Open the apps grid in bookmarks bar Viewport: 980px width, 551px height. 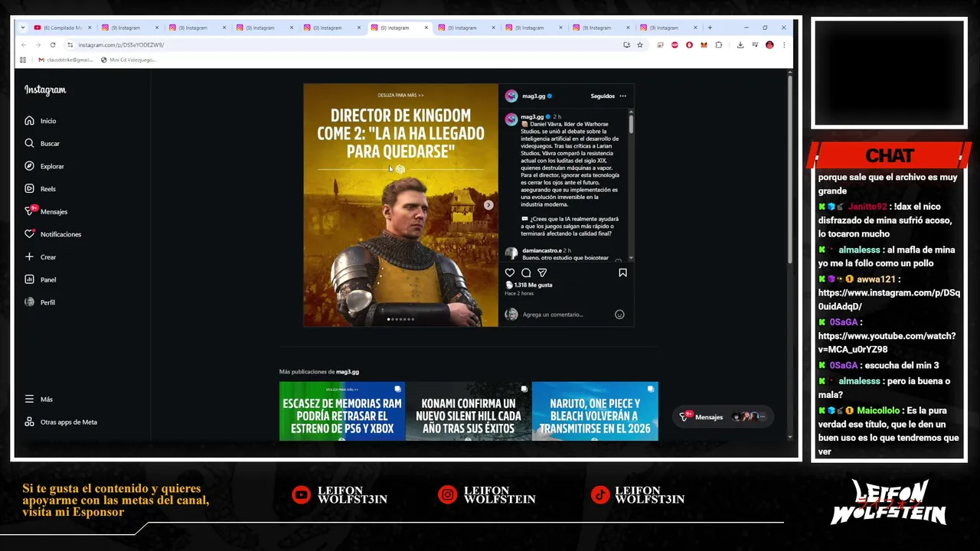pos(23,60)
